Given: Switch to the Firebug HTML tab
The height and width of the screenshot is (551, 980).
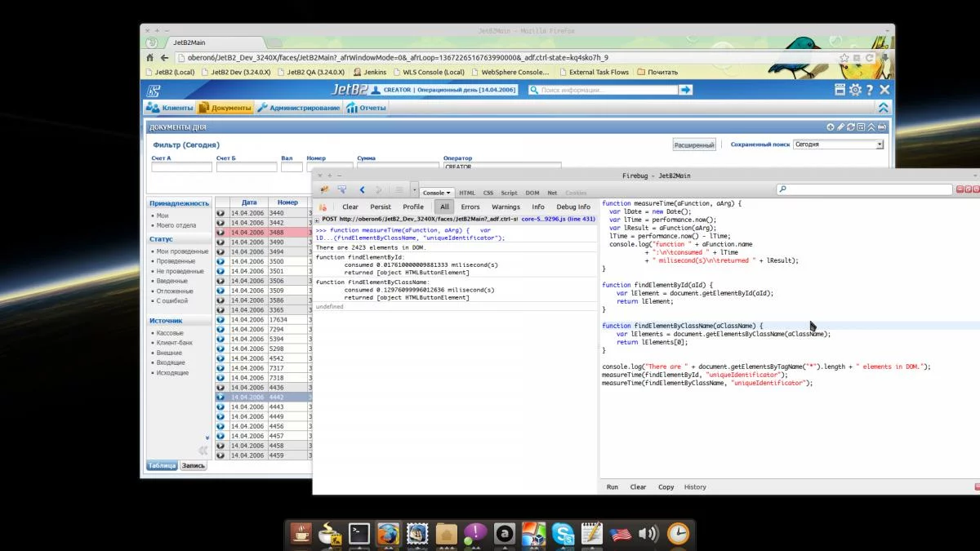Looking at the screenshot, I should pos(466,193).
